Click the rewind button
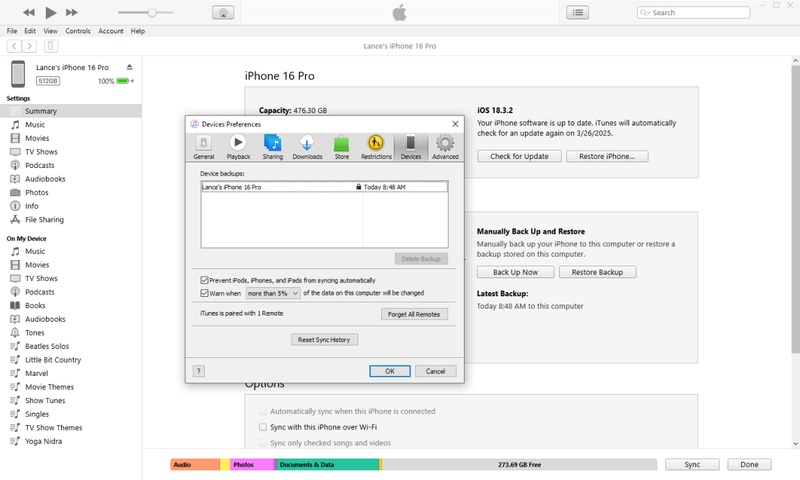This screenshot has height=480, width=800. tap(29, 12)
